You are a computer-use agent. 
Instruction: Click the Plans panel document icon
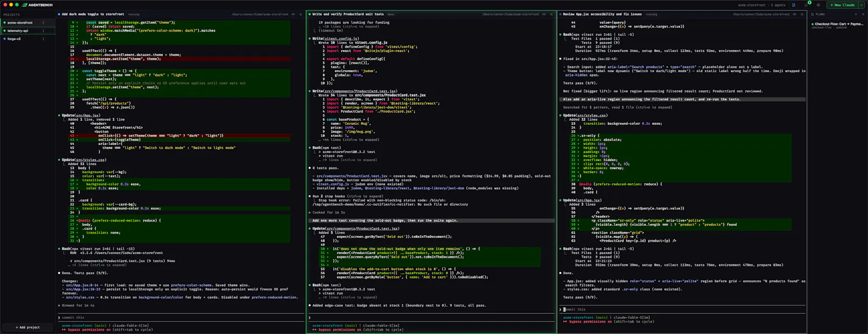click(813, 15)
